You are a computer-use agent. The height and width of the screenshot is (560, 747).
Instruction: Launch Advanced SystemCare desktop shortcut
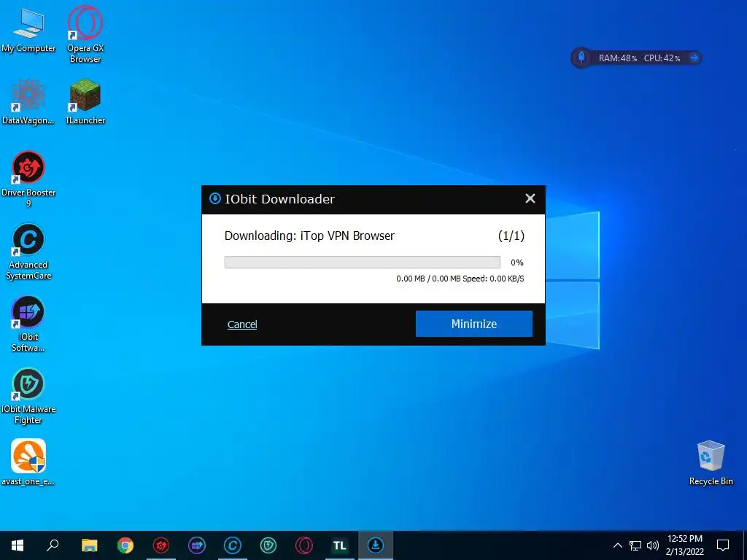pyautogui.click(x=28, y=252)
